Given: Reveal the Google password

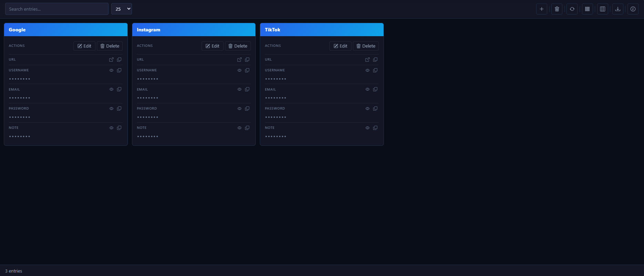Looking at the screenshot, I should point(111,109).
